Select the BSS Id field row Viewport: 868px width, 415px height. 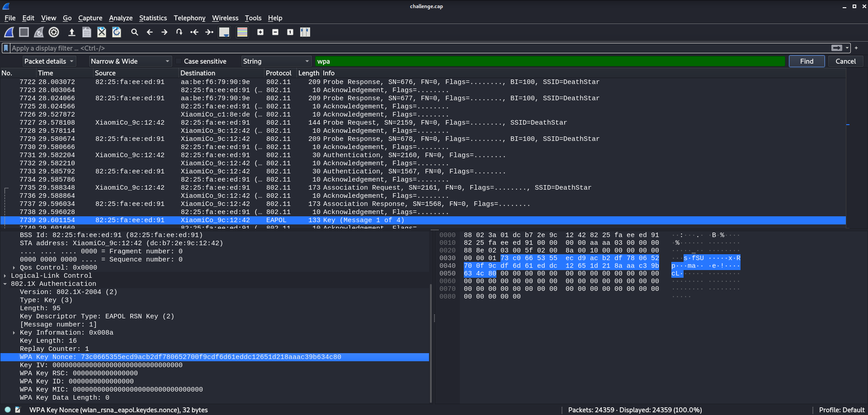click(215, 235)
